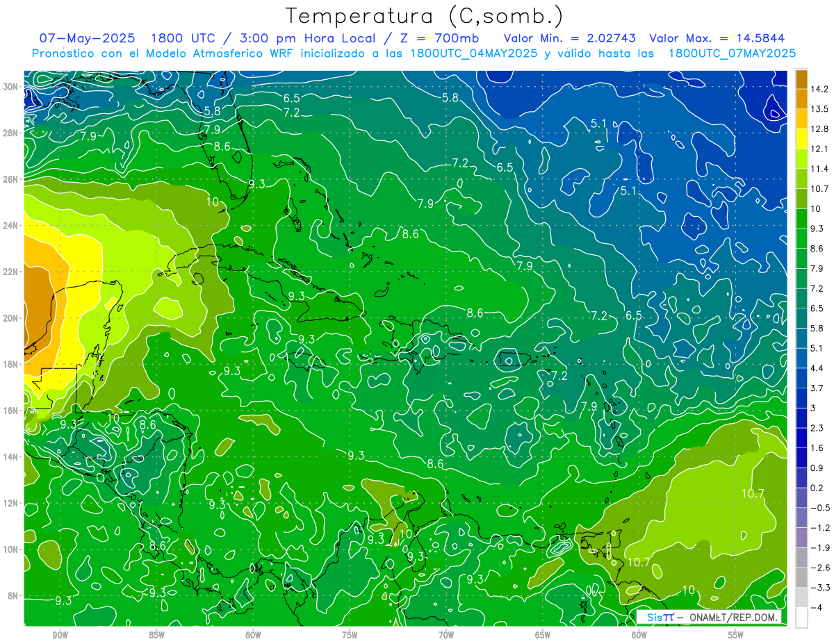
Task: Click the colorbar value label '1.6'
Action: (818, 448)
